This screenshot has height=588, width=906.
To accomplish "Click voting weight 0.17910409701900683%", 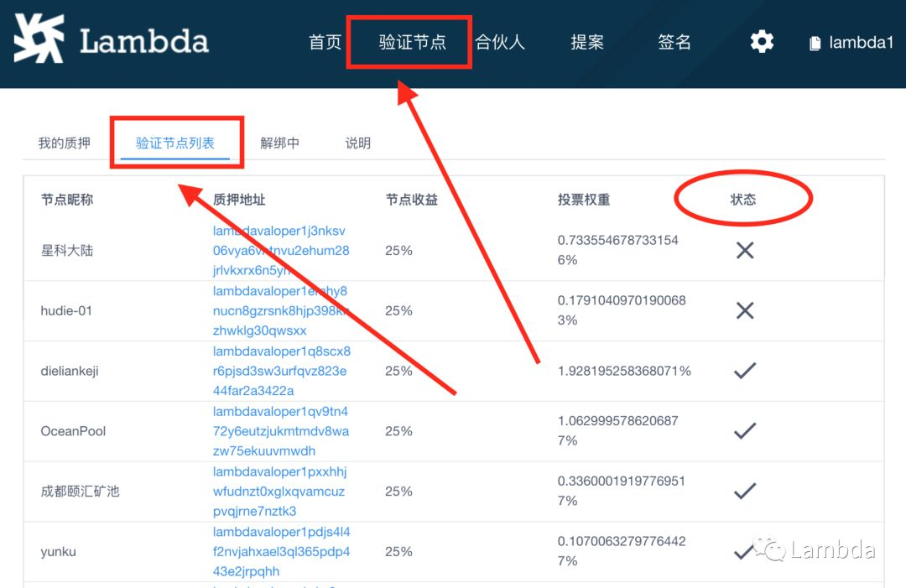I will [x=622, y=310].
